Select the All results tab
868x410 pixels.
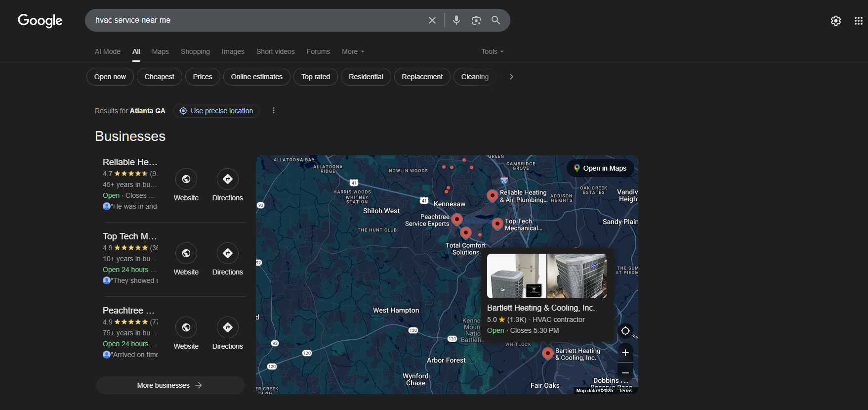tap(136, 51)
